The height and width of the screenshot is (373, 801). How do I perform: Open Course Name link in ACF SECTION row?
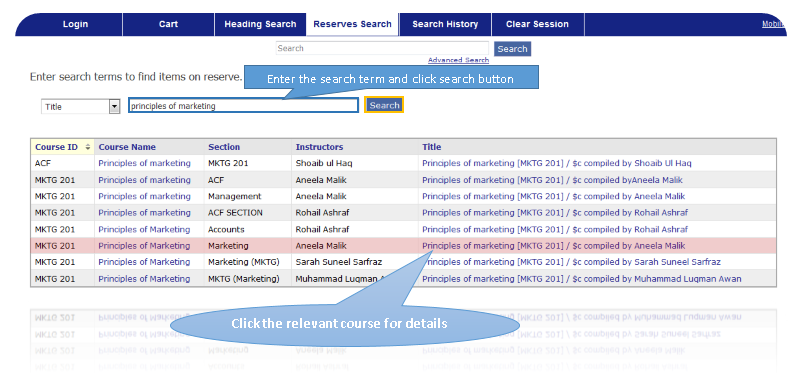145,213
